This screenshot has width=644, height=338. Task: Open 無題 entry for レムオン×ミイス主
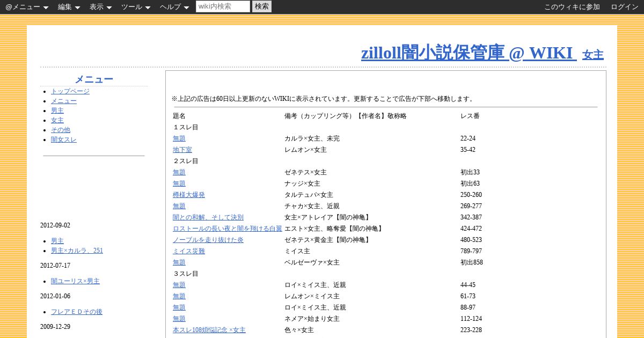[179, 296]
